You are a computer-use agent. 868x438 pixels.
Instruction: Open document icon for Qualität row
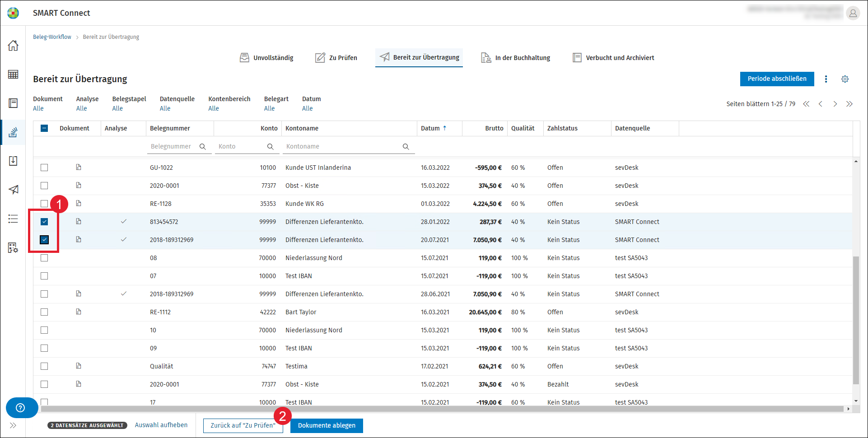point(79,366)
